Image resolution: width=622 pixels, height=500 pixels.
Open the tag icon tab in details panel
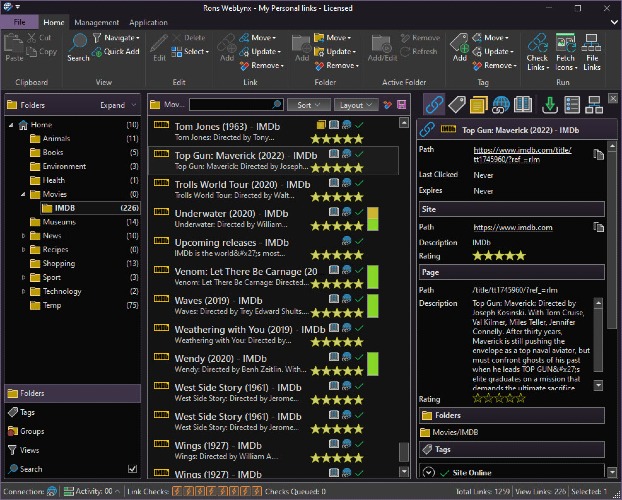pyautogui.click(x=457, y=105)
